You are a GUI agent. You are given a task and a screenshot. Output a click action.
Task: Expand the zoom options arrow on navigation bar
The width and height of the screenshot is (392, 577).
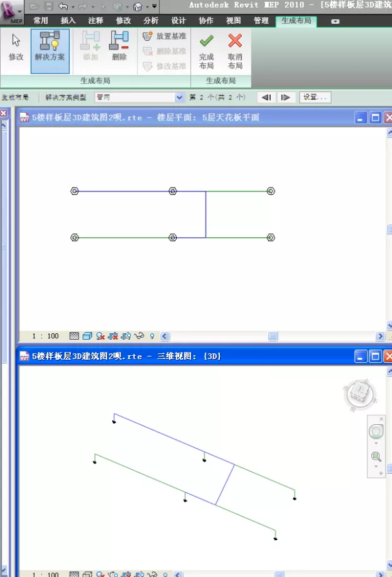376,467
